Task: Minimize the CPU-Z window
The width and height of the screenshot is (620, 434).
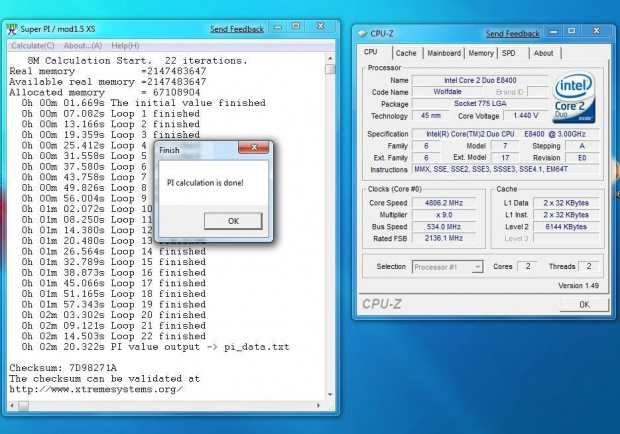Action: click(553, 34)
